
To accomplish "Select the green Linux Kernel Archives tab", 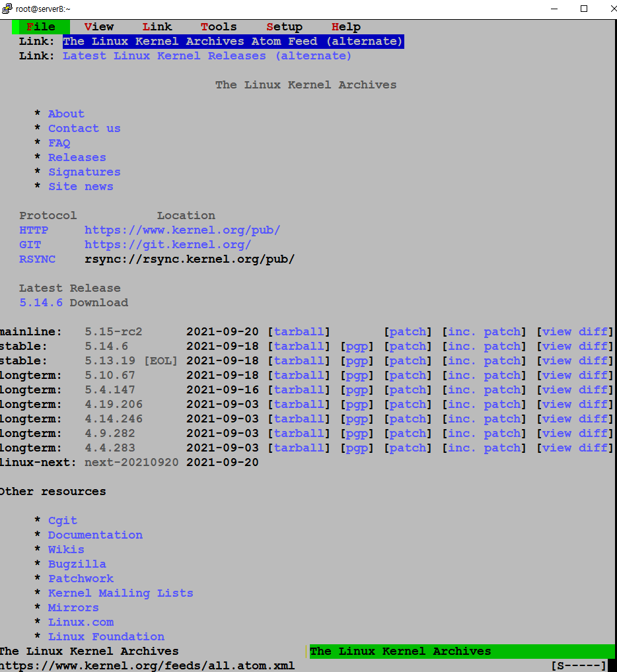I will click(462, 652).
